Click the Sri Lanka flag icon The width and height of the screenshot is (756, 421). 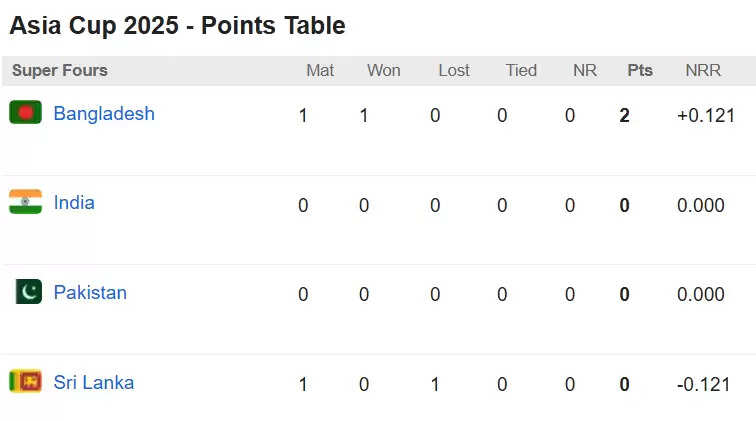[x=26, y=381]
